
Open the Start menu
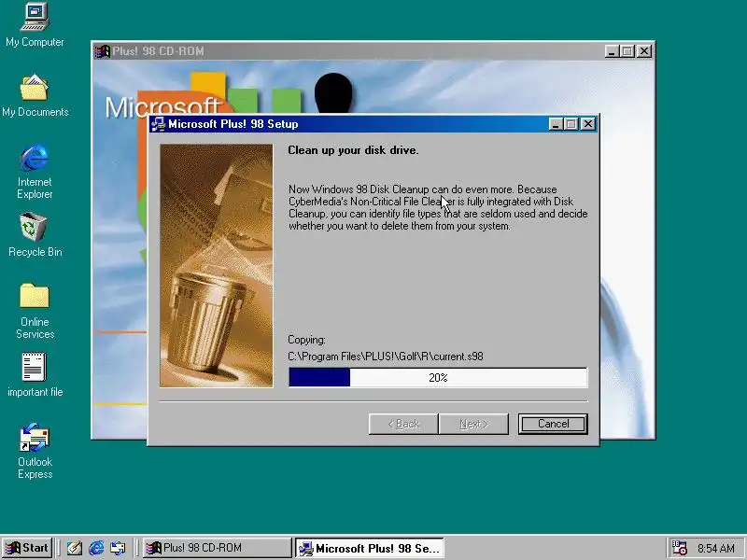pos(27,548)
